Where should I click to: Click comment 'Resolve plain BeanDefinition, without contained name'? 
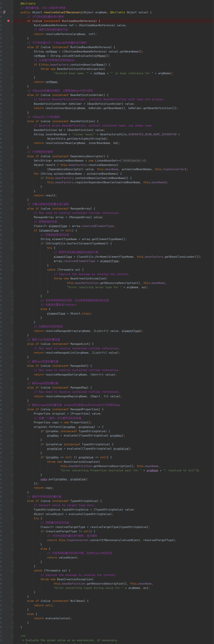click(x=93, y=126)
